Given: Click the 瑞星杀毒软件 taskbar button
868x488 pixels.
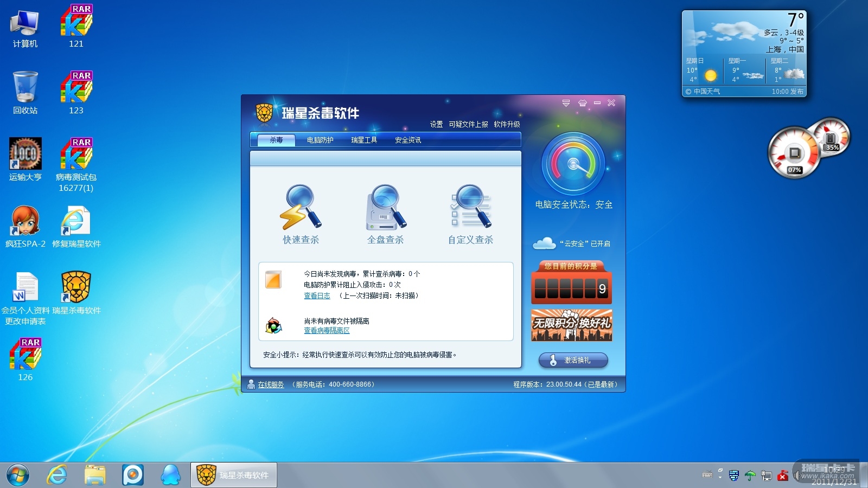Looking at the screenshot, I should coord(234,476).
